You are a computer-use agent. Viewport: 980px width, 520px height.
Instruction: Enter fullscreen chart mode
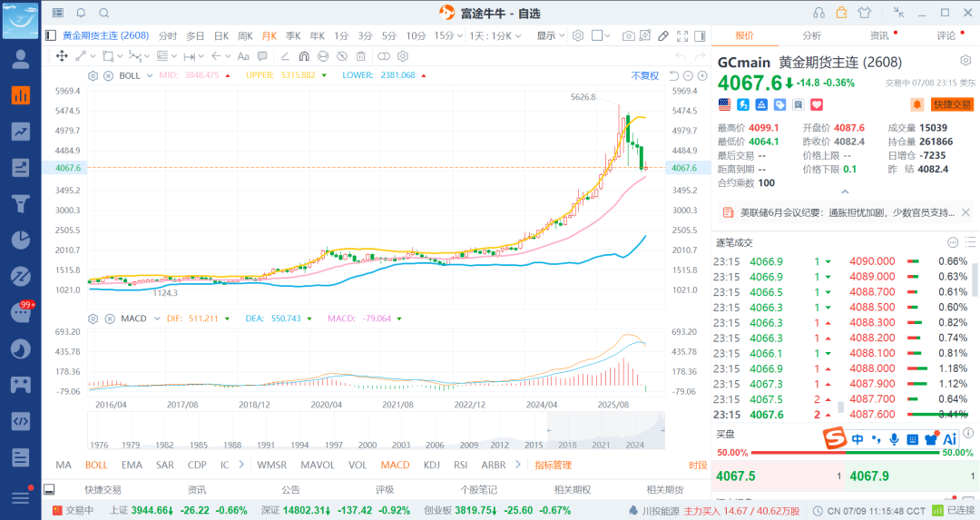(x=682, y=36)
